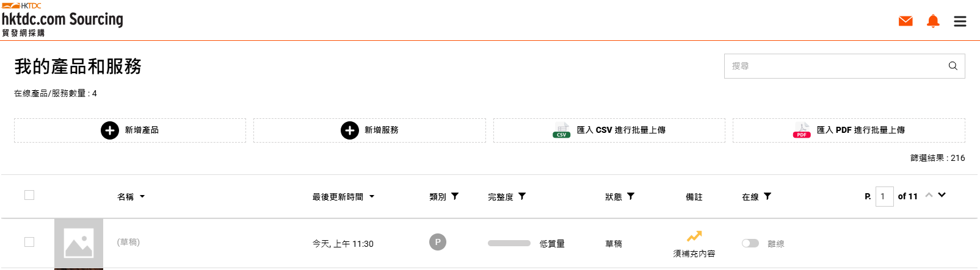Click the 搜尋 search input field

(x=833, y=66)
